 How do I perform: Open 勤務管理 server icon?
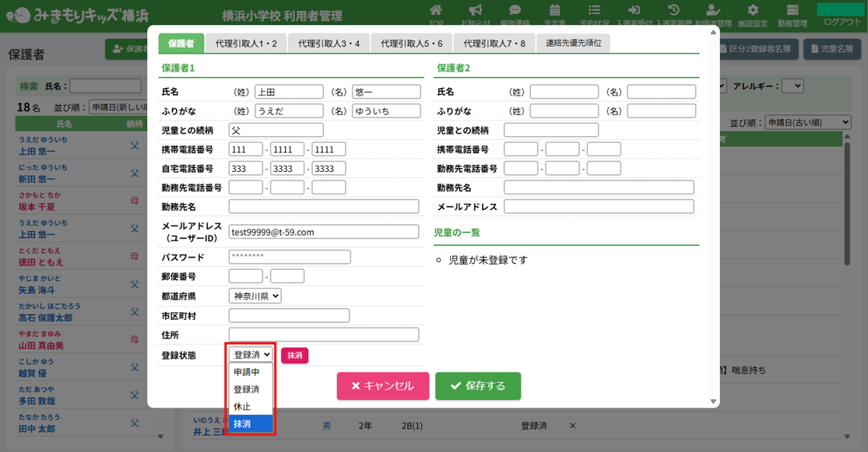(x=792, y=12)
